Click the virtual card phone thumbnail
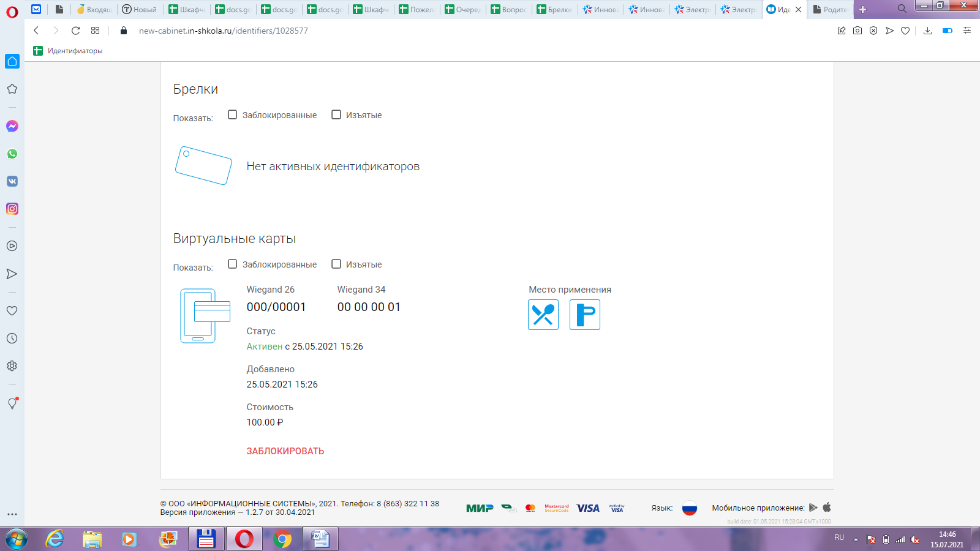This screenshot has height=551, width=980. coord(205,316)
